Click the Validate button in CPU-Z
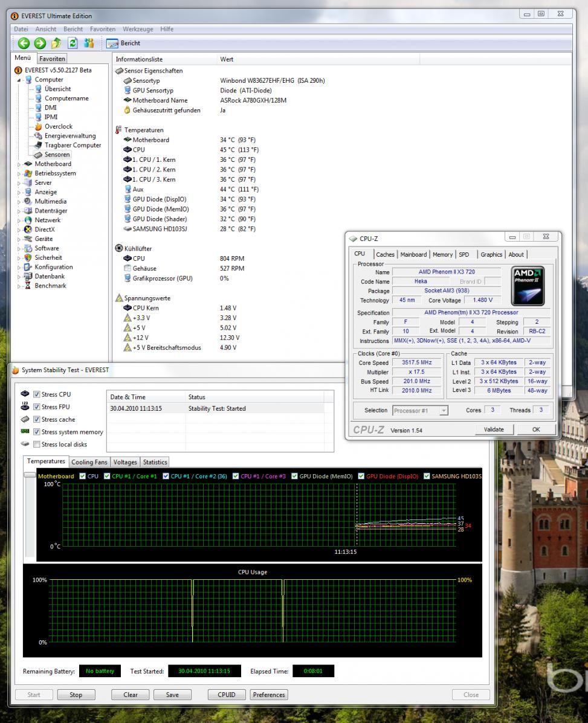Viewport: 588px width, 723px height. coord(494,429)
